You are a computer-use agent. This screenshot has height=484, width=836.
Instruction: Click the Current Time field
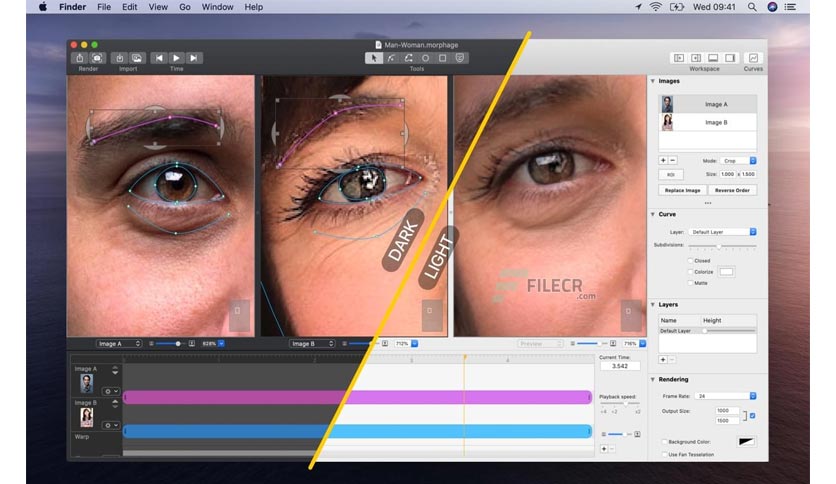tap(620, 366)
